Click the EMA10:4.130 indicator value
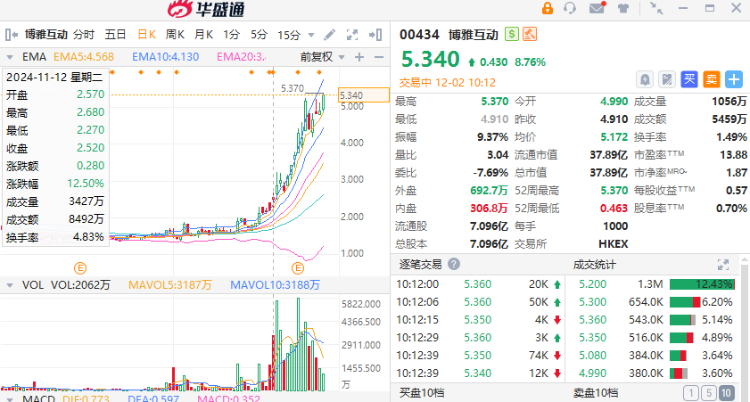Image resolution: width=750 pixels, height=402 pixels. coord(165,57)
